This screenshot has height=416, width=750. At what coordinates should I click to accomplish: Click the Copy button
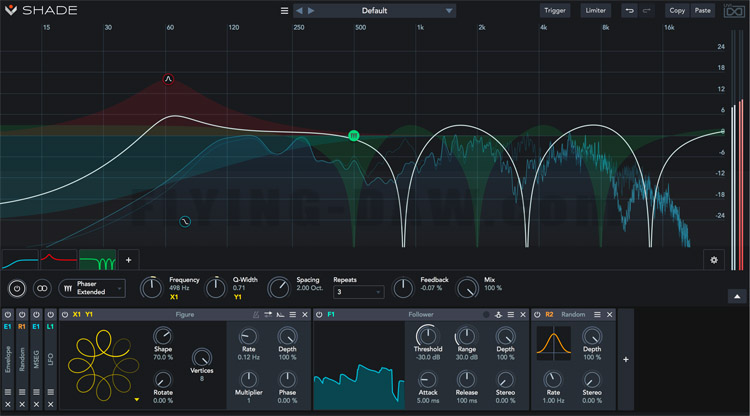click(x=677, y=11)
